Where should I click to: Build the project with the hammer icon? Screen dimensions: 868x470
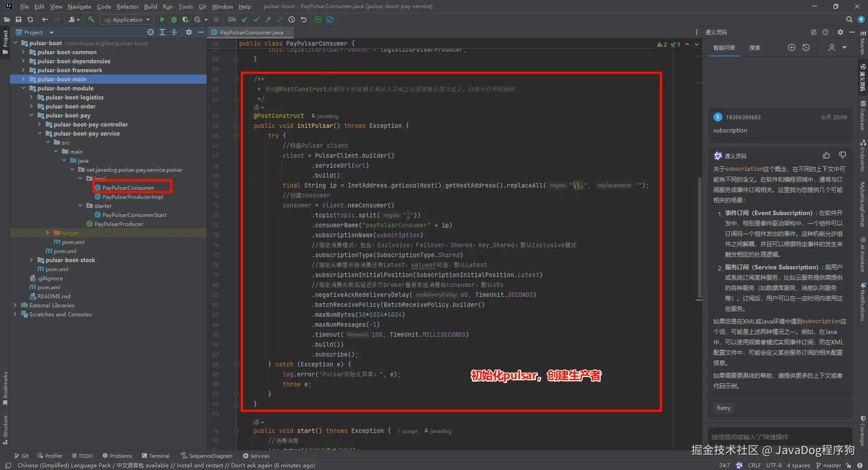pos(91,19)
